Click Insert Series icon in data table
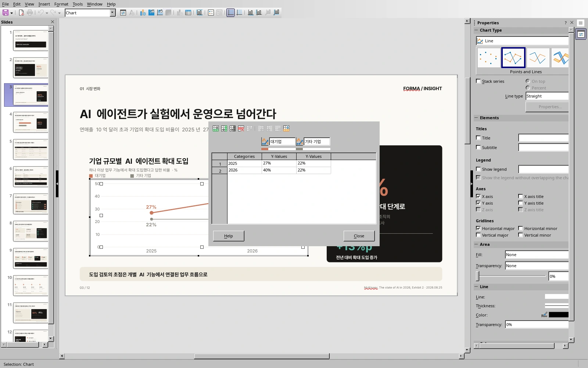This screenshot has width=588, height=368. pos(224,128)
